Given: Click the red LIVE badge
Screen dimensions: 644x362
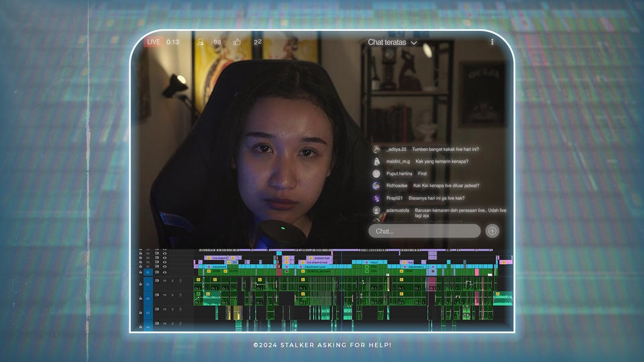Looking at the screenshot, I should 153,42.
